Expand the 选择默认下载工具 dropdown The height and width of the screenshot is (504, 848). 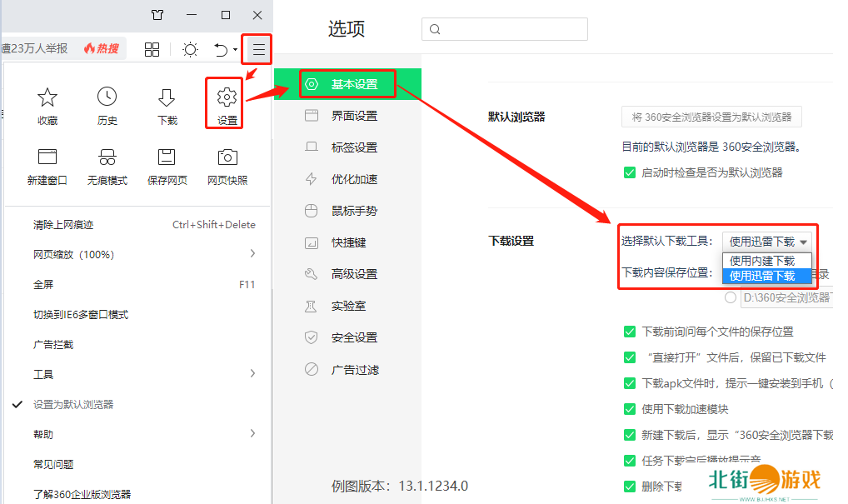pyautogui.click(x=767, y=242)
